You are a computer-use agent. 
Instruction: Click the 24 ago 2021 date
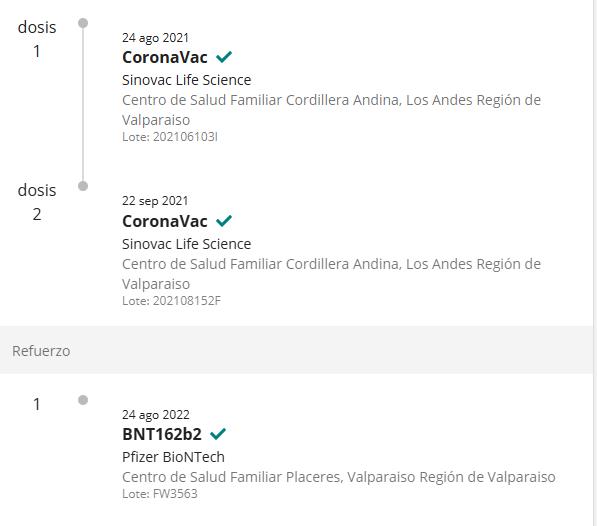[x=155, y=38]
